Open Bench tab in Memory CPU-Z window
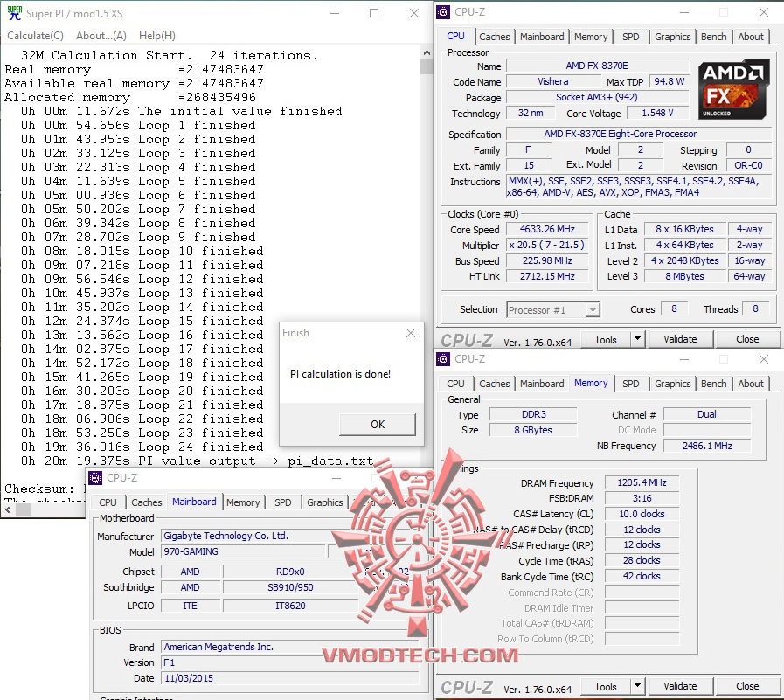 tap(713, 384)
